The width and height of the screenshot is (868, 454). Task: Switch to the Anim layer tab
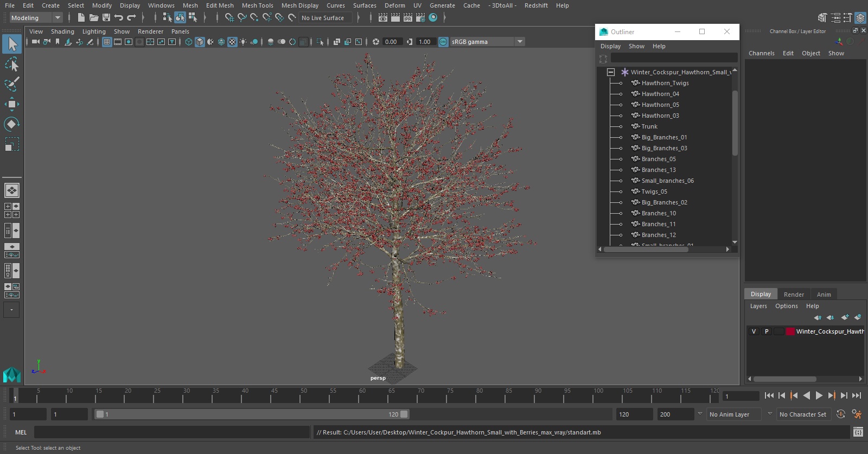pyautogui.click(x=824, y=295)
